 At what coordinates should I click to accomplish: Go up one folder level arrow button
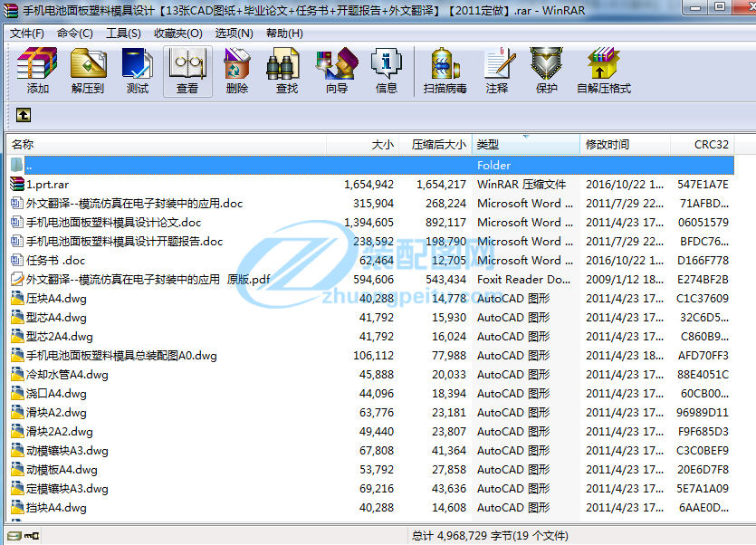click(x=24, y=115)
